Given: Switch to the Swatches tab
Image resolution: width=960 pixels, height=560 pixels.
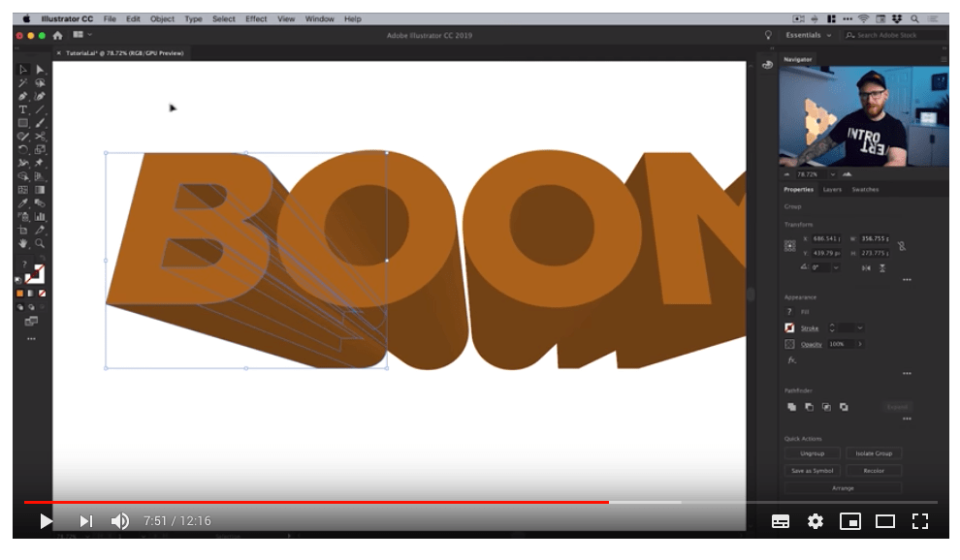Looking at the screenshot, I should (865, 190).
